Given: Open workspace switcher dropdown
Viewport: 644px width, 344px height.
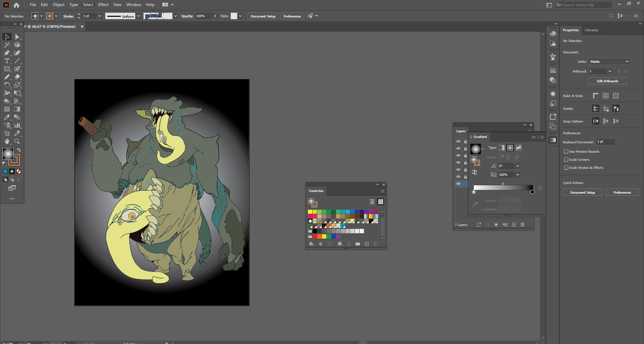Looking at the screenshot, I should point(168,5).
